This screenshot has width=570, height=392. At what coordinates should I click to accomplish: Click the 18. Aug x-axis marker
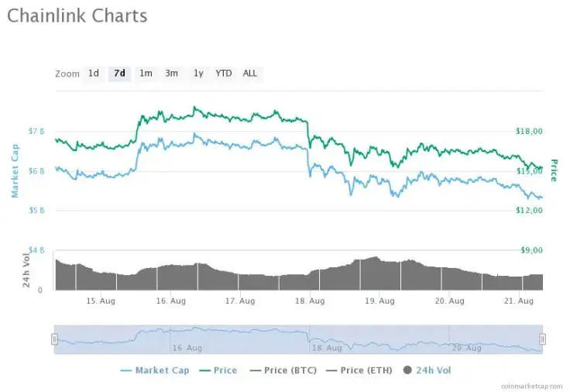310,301
